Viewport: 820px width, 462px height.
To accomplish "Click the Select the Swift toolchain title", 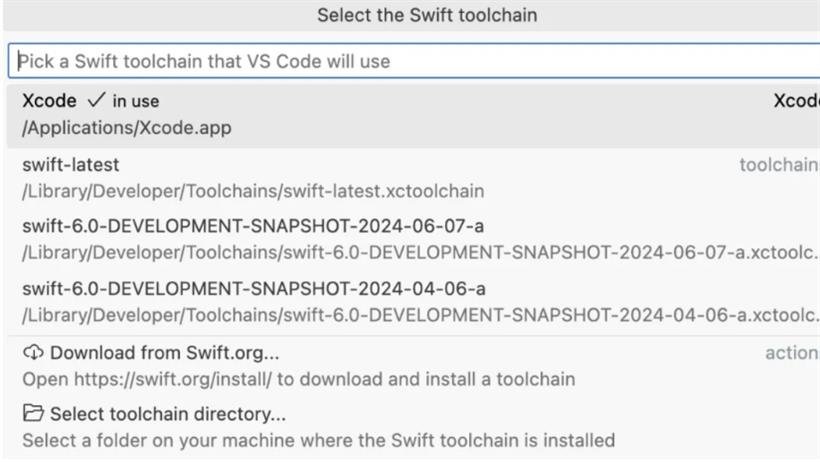I will coord(427,15).
